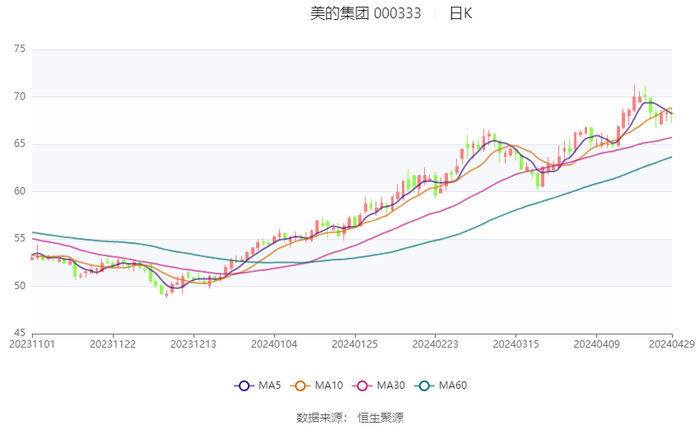Toggle the MA60 legend series

(441, 385)
